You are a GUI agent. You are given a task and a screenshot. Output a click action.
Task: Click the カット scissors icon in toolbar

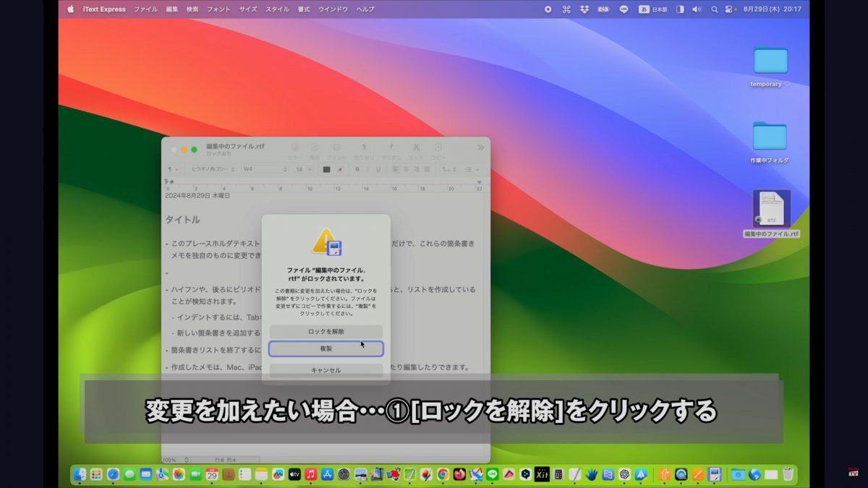[x=416, y=151]
